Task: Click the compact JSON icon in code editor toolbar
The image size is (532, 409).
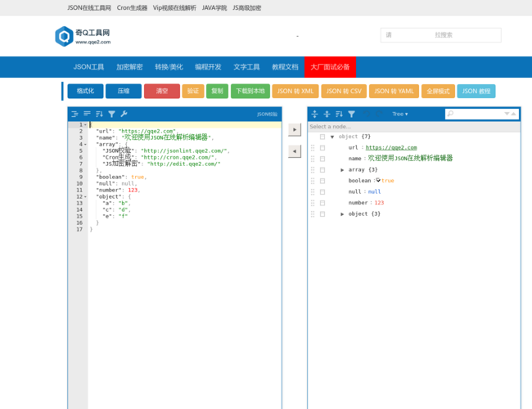Action: (87, 115)
